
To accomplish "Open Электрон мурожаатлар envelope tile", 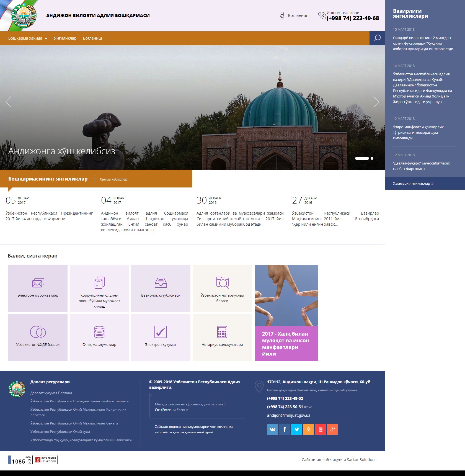I will coord(38,288).
